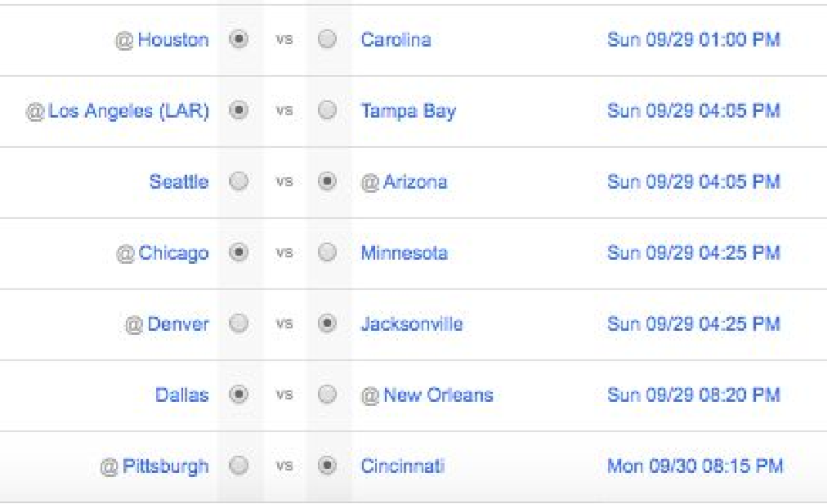The height and width of the screenshot is (504, 827).
Task: Click Sun 09/29 01:00 PM game time
Action: 694,39
